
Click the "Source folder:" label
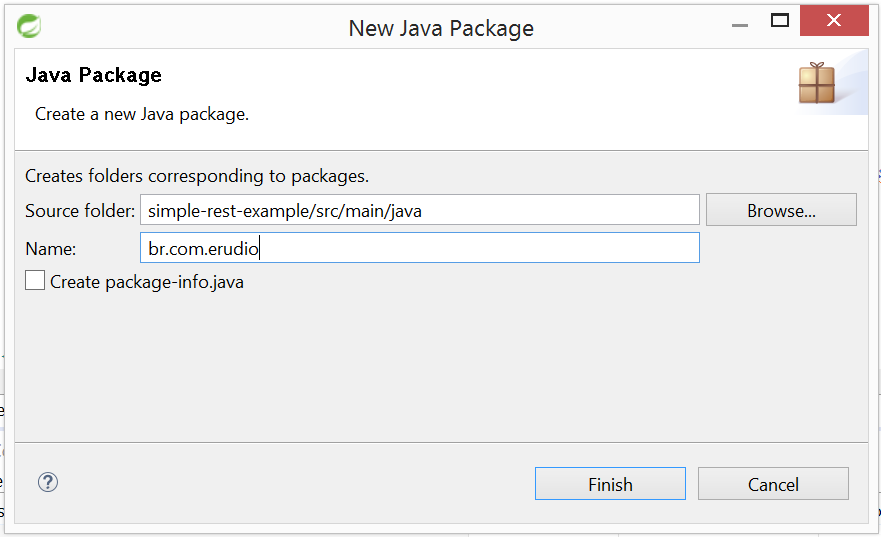point(80,210)
